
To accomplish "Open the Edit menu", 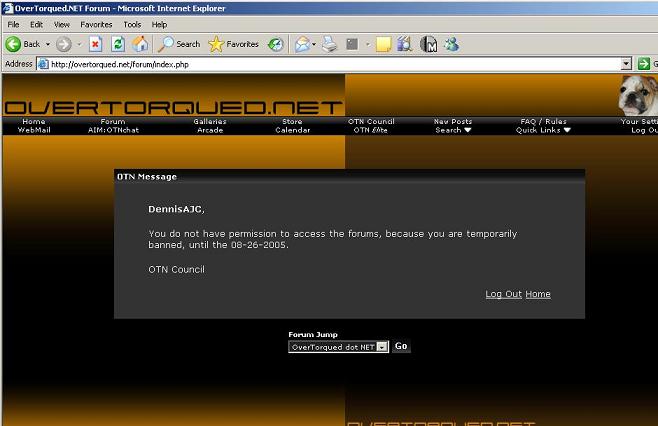I will 37,25.
